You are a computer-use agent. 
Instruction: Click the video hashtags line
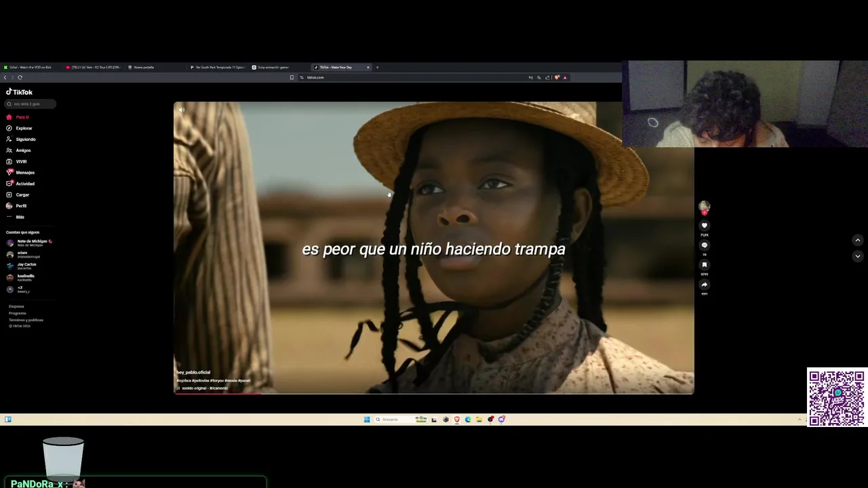coord(214,380)
